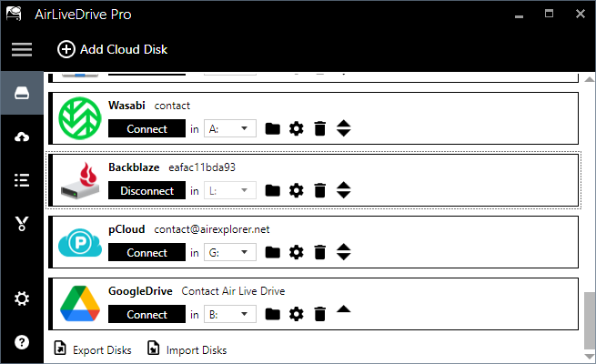Open the disks view in the sidebar

22,93
